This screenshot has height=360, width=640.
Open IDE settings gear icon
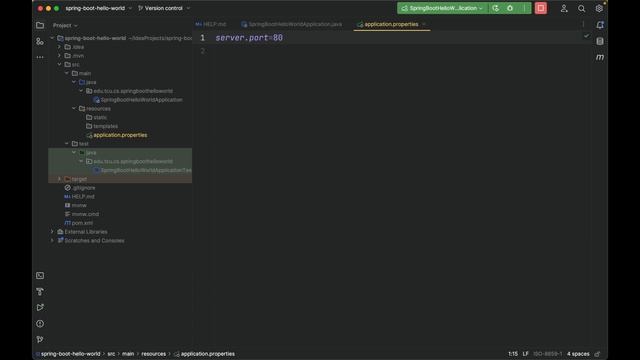[599, 8]
